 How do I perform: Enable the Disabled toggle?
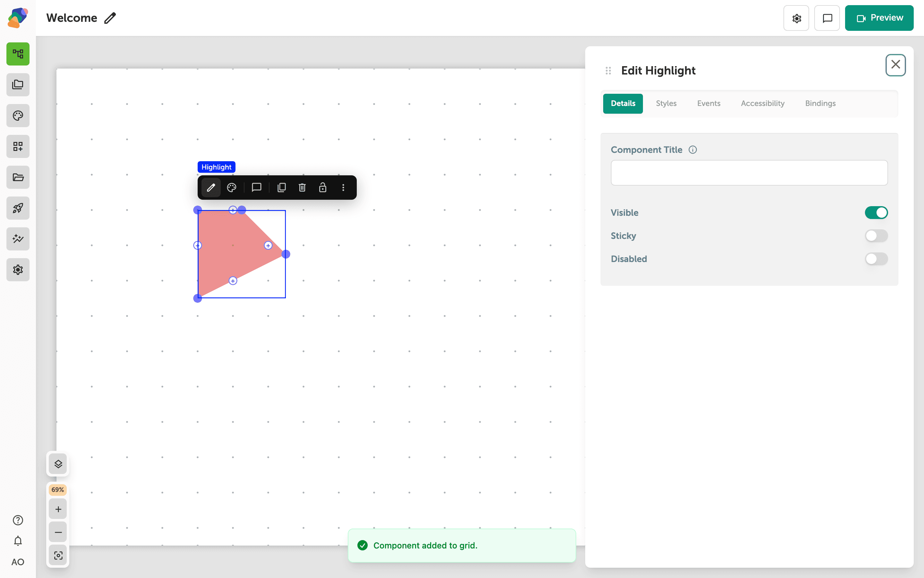(876, 259)
